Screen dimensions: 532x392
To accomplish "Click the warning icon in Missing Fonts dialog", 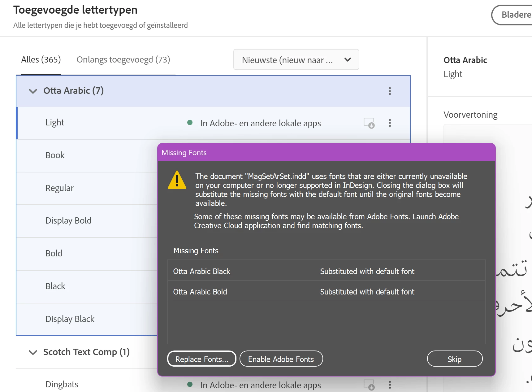I will click(x=177, y=180).
